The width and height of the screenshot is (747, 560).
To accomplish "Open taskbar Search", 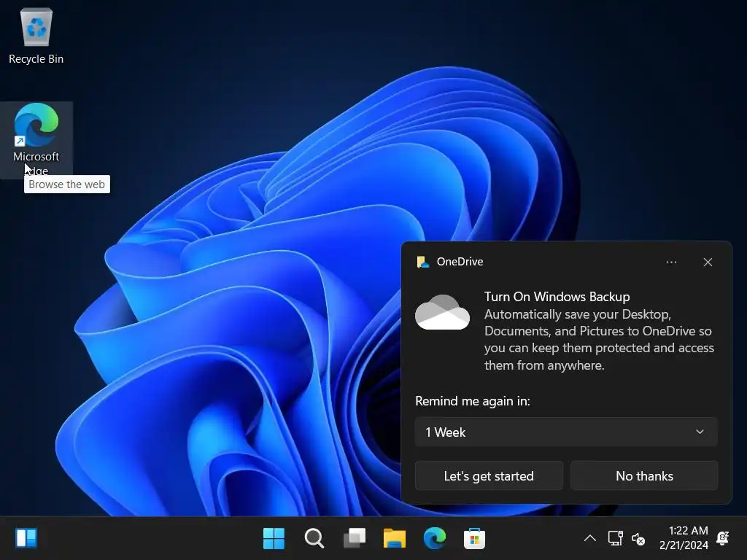I will pyautogui.click(x=314, y=539).
